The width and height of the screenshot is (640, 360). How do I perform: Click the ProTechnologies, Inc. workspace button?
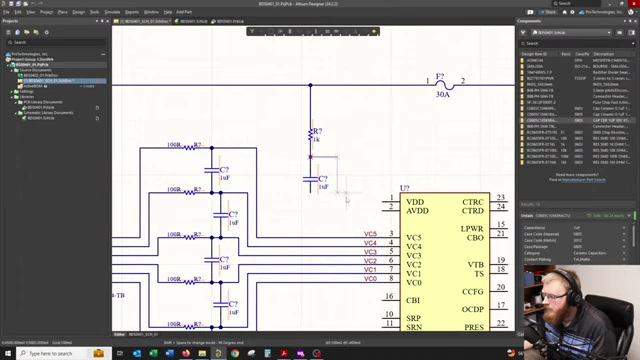pyautogui.click(x=601, y=12)
